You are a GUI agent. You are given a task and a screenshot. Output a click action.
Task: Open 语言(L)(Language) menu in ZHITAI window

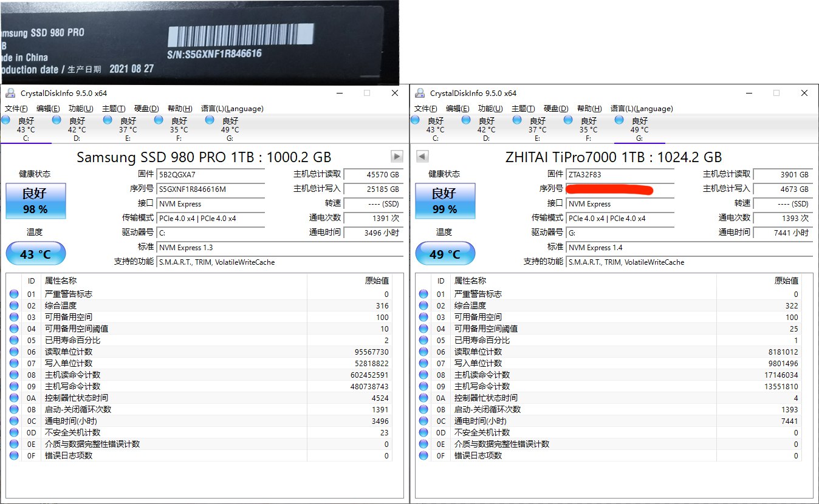click(x=642, y=109)
